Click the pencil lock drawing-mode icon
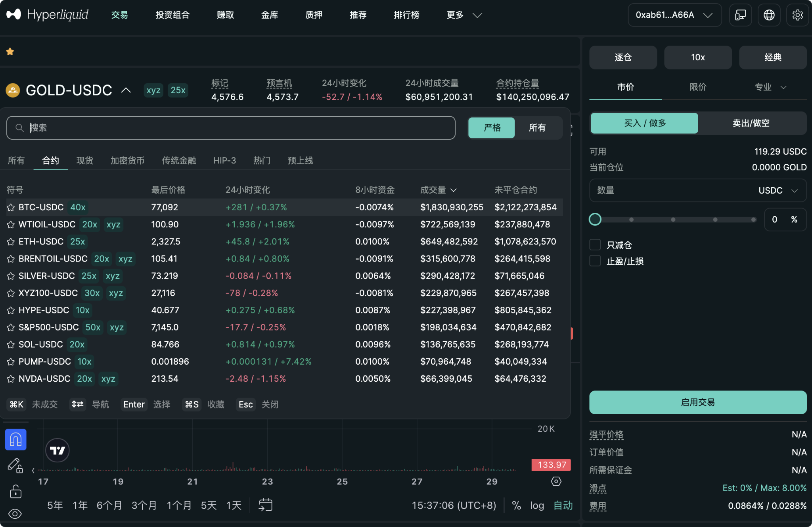Screen dimensions: 812x527 pos(15,465)
